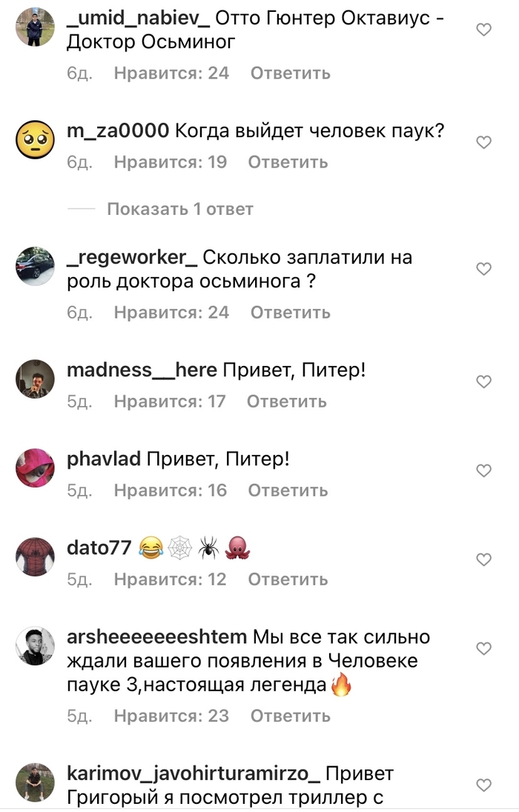The width and height of the screenshot is (519, 812).
Task: View likes "Нравится: 24" on _regeworker_ comment
Action: [x=171, y=312]
